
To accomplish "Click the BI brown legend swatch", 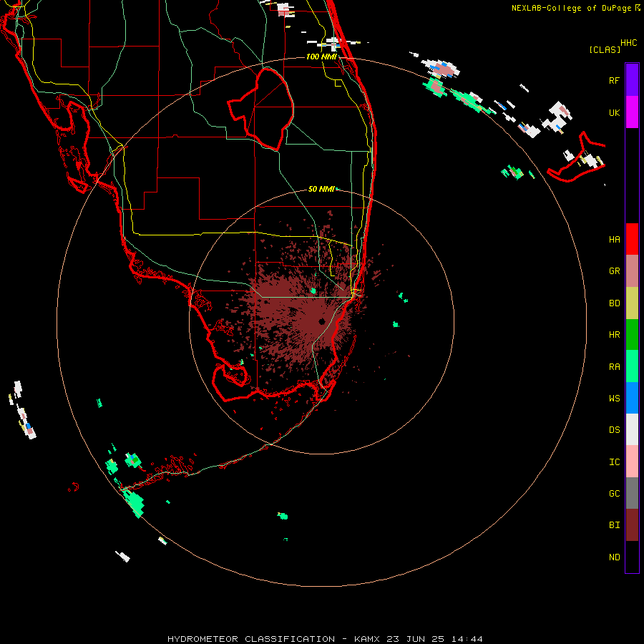I will coord(632,525).
